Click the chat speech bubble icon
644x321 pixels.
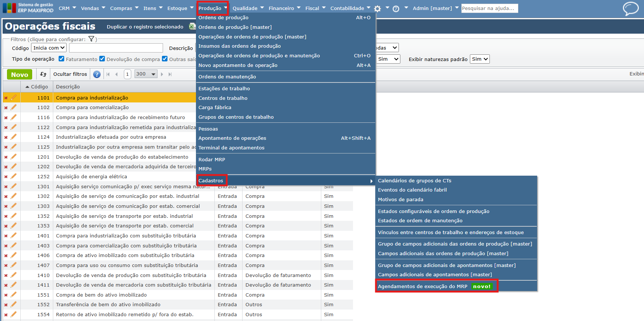pyautogui.click(x=630, y=8)
